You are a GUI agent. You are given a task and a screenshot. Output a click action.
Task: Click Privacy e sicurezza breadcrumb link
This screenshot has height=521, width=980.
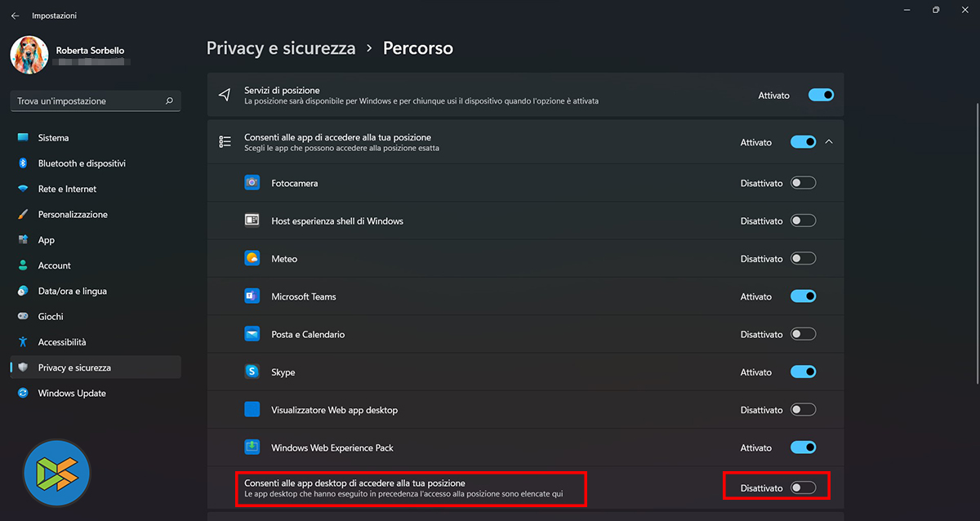click(281, 48)
